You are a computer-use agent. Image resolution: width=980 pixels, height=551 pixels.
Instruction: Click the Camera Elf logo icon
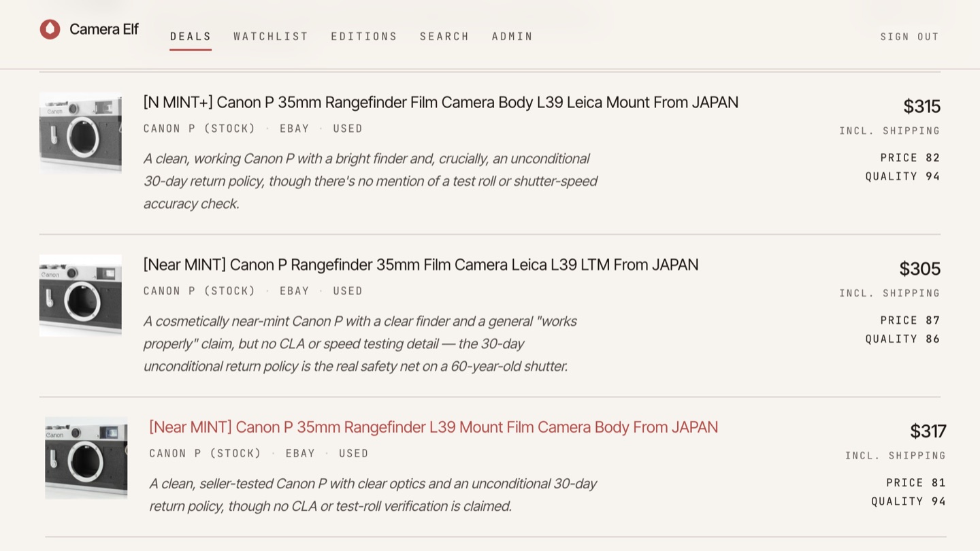50,29
